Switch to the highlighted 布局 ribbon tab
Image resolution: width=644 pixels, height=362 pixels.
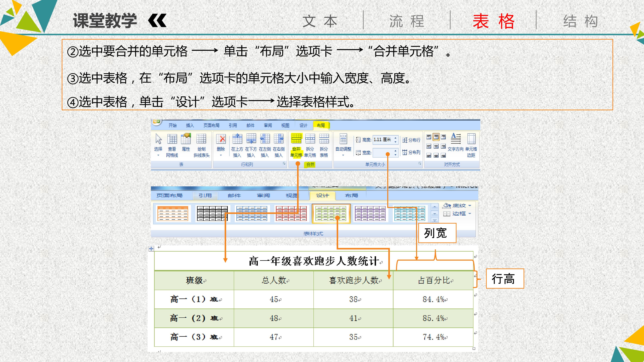[x=321, y=125]
